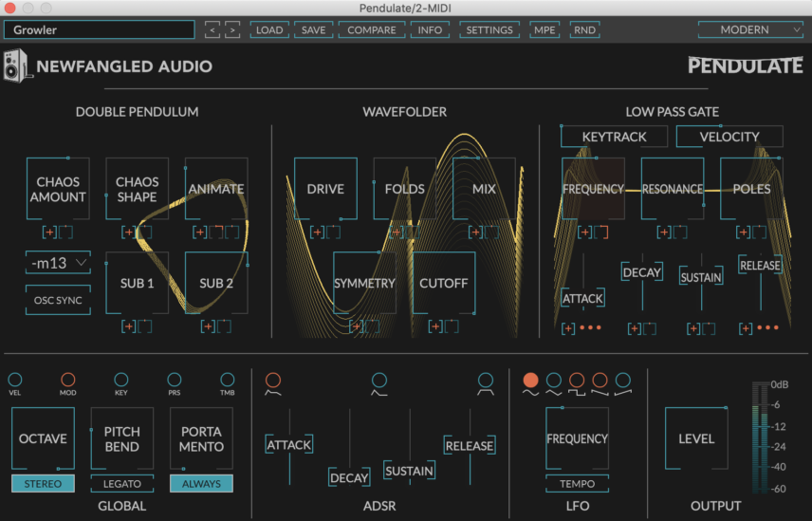Click the Growler preset name field
812x521 pixels.
(x=100, y=30)
